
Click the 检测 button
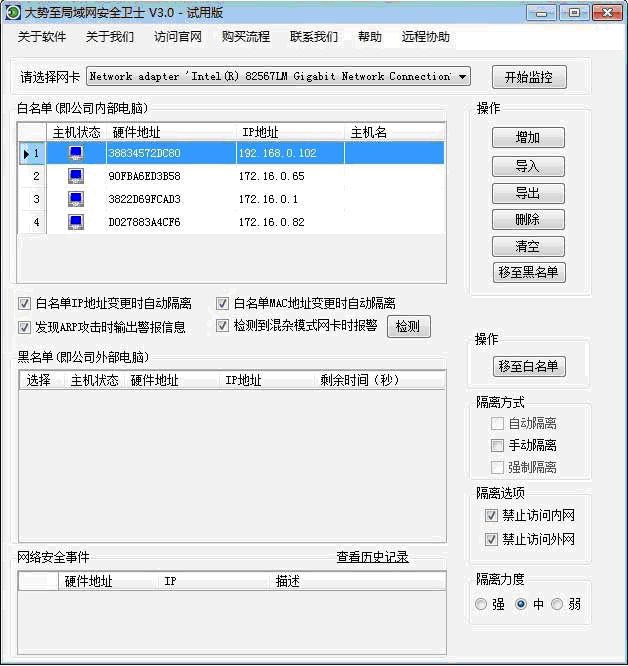click(408, 326)
